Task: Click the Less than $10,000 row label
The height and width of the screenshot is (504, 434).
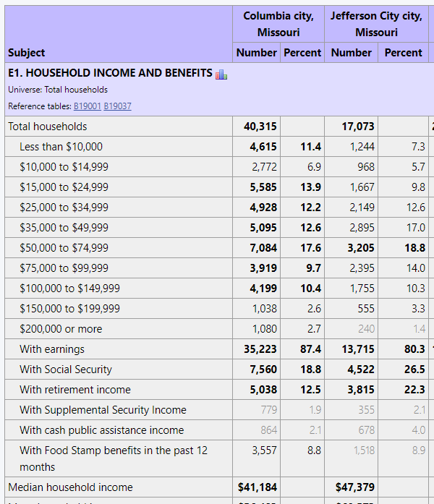Action: click(61, 147)
